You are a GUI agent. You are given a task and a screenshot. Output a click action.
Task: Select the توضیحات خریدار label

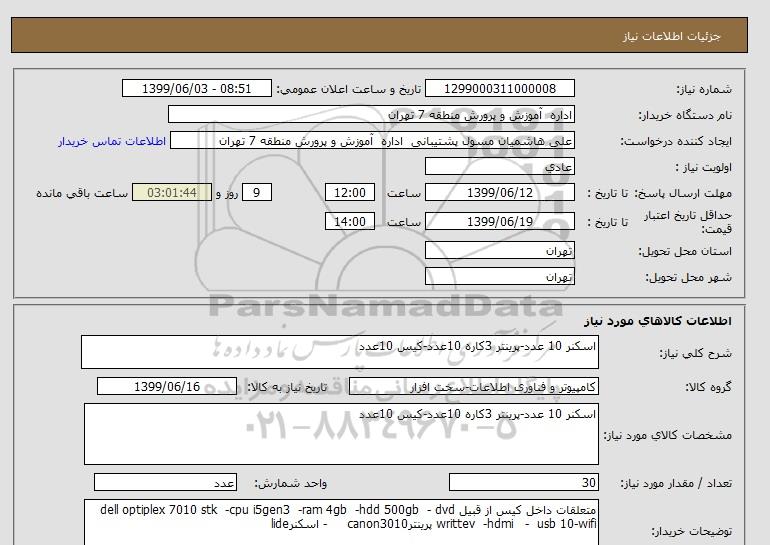691,531
